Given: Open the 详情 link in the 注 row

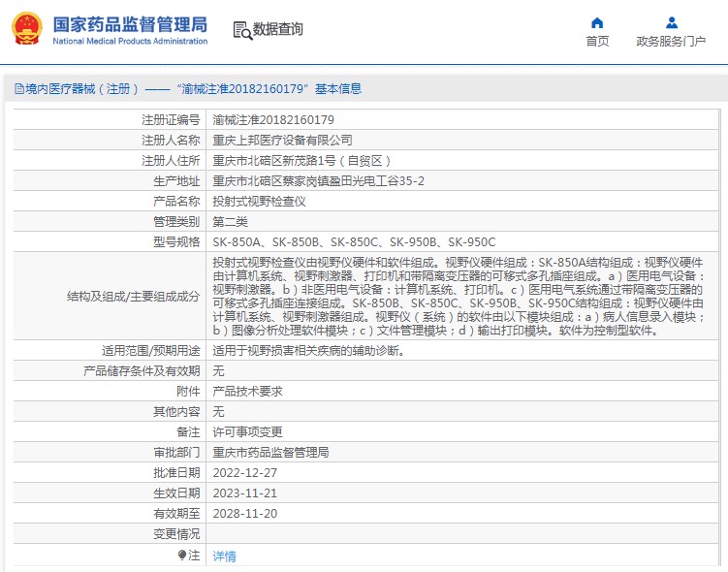Looking at the screenshot, I should click(224, 556).
